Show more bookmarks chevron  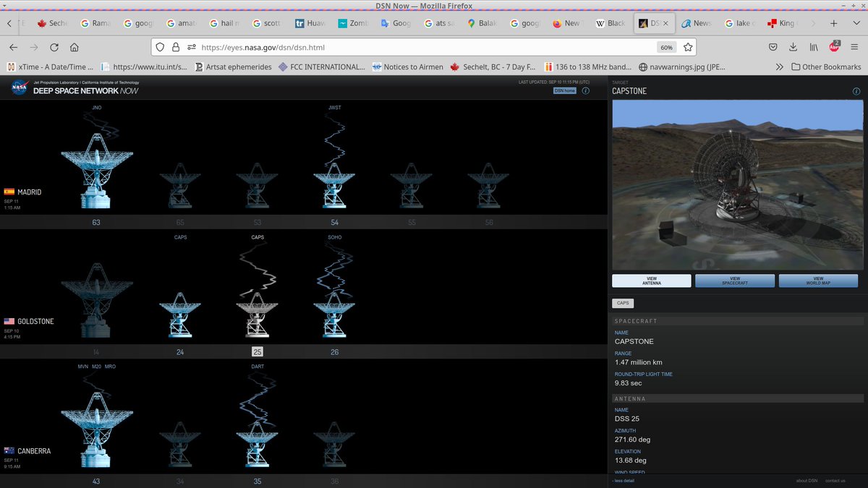779,67
